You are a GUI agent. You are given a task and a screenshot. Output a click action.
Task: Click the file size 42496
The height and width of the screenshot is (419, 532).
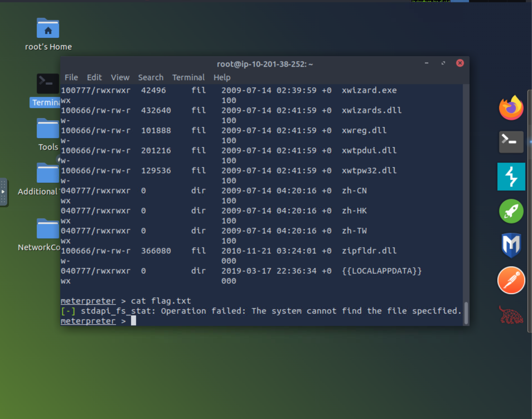153,90
